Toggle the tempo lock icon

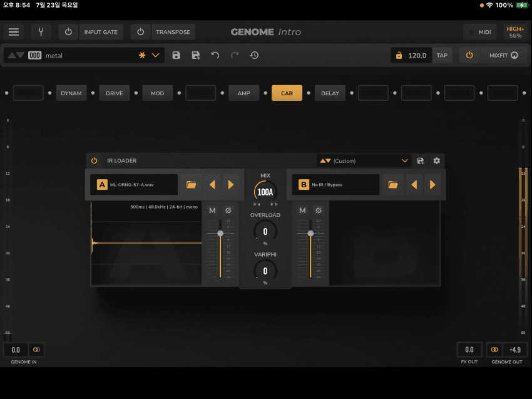(399, 55)
